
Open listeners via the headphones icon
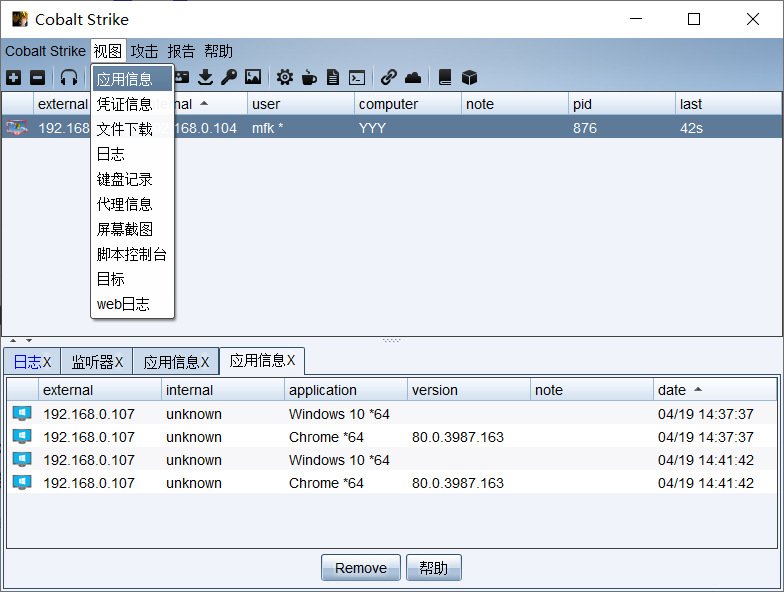[x=68, y=77]
